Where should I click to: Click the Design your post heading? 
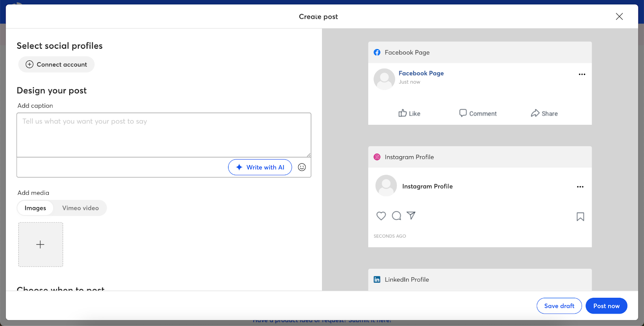(x=52, y=91)
